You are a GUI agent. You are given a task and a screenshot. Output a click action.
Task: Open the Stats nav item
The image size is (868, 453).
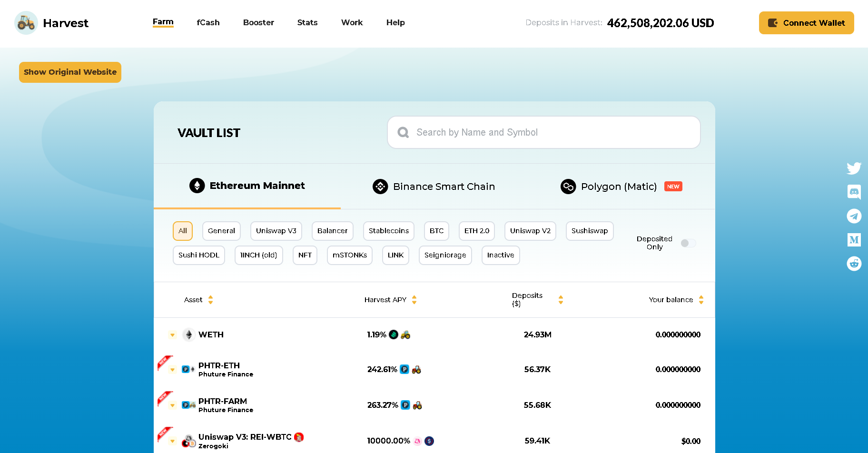pos(307,22)
